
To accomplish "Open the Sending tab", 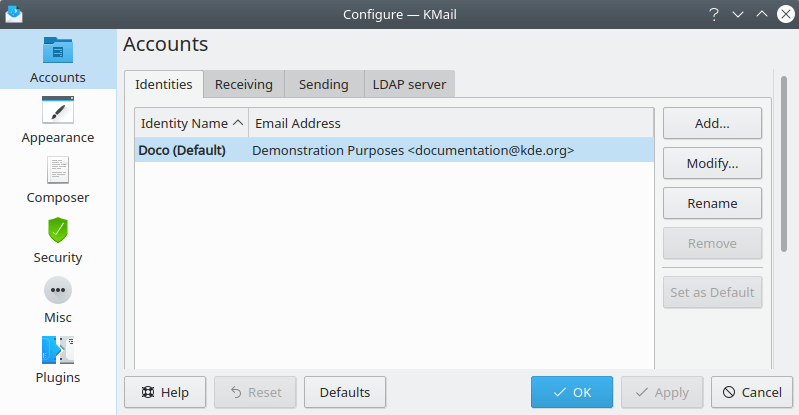I will click(323, 85).
